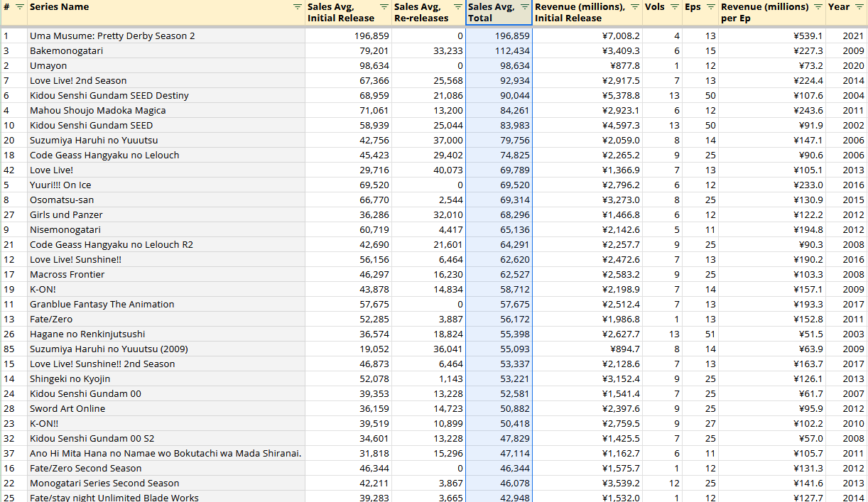868x502 pixels.
Task: Select the initial release value 79,201
Action: 349,50
